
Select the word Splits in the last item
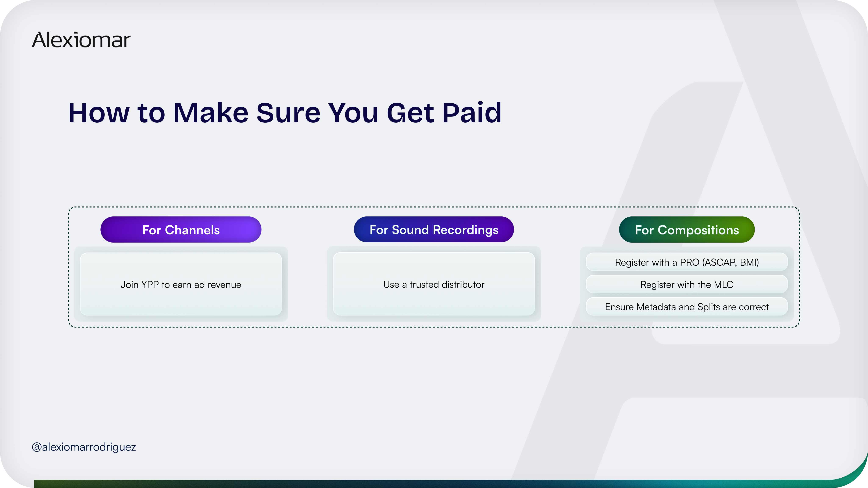pos(709,307)
